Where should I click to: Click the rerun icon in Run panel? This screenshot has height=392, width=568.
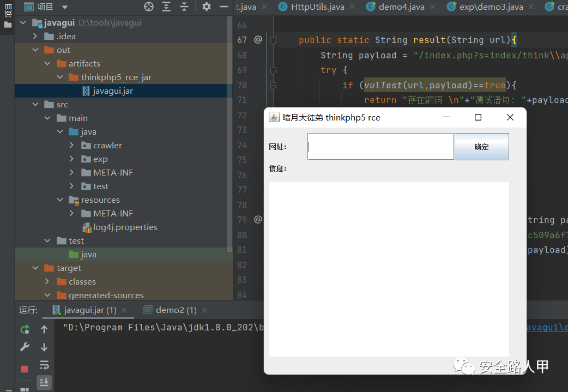coord(25,329)
